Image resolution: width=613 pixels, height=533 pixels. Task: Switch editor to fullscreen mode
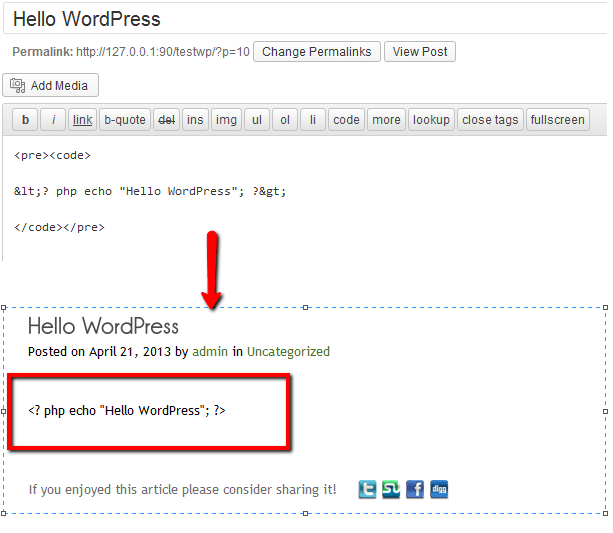coord(557,120)
